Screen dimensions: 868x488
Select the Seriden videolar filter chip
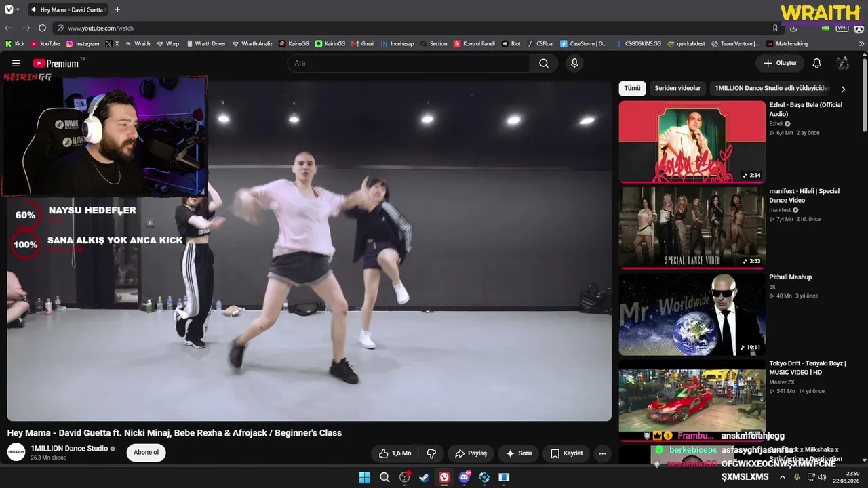pos(677,88)
